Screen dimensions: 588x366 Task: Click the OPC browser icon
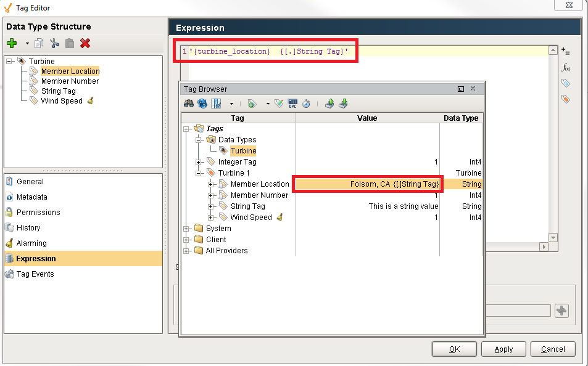tap(292, 104)
